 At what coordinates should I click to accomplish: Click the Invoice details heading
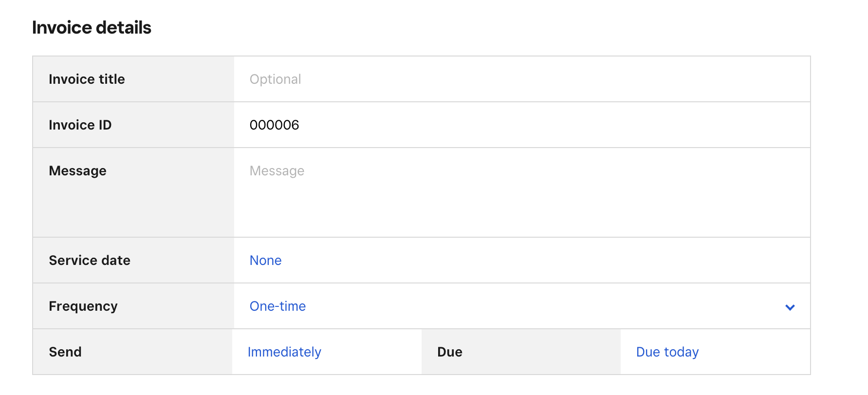coord(92,28)
